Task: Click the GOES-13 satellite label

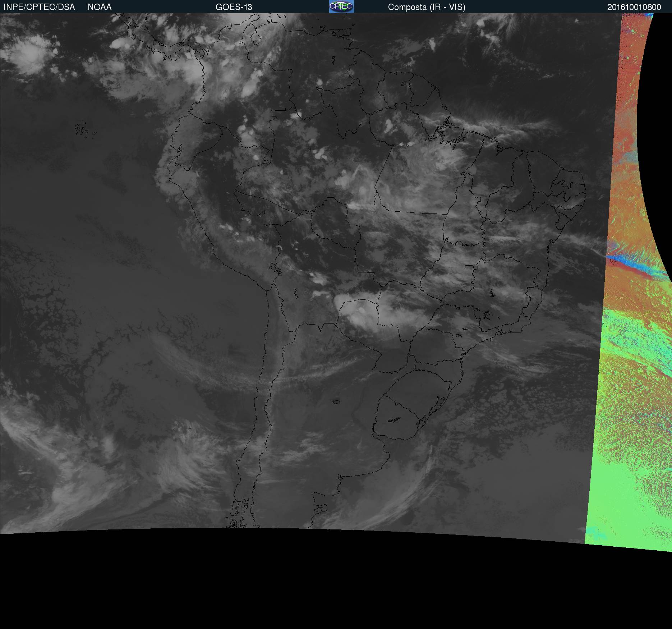Action: [x=234, y=7]
